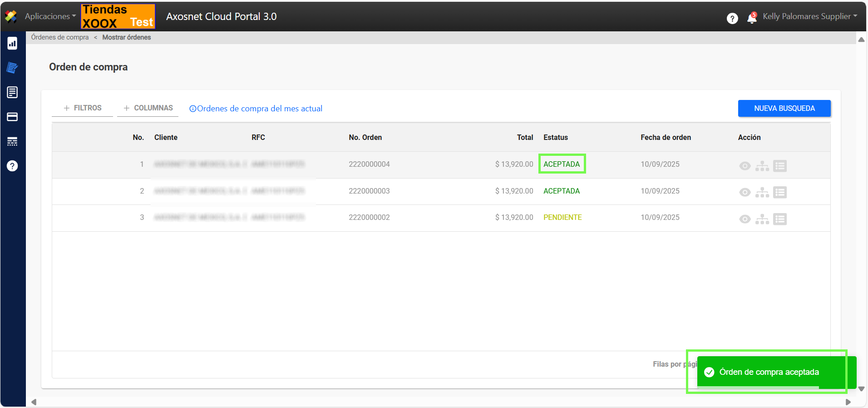Open detail list icon for order 2220000004
The width and height of the screenshot is (868, 408).
pos(779,166)
